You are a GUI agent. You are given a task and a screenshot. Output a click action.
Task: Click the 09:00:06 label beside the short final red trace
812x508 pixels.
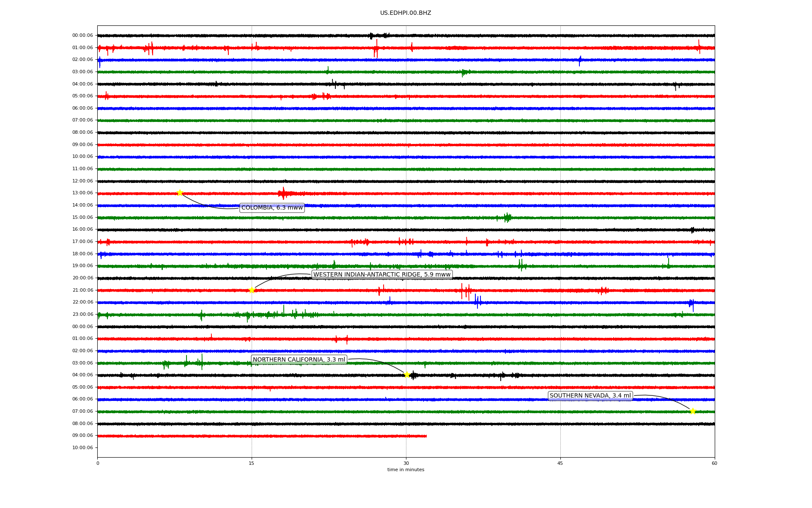(82, 436)
